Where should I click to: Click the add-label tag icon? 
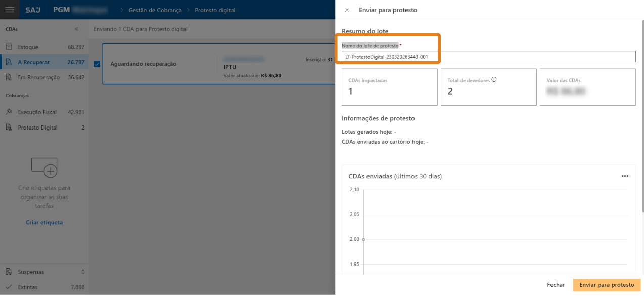pyautogui.click(x=44, y=166)
